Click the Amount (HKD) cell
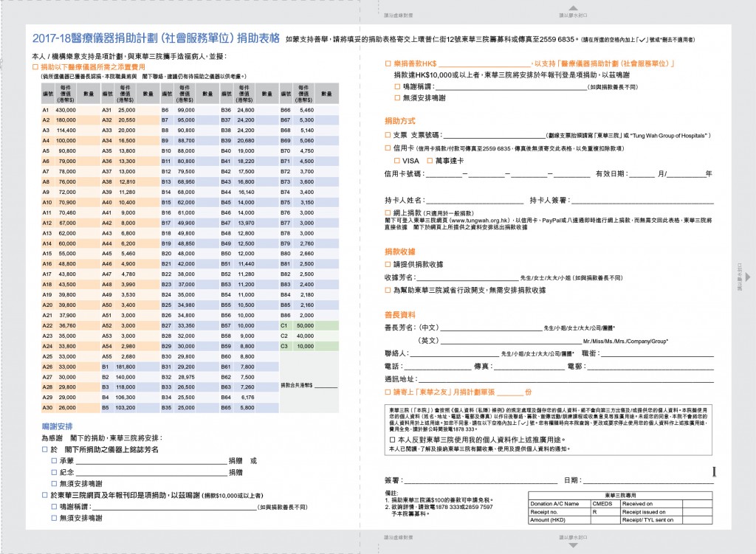This screenshot has width=756, height=554. [x=560, y=520]
